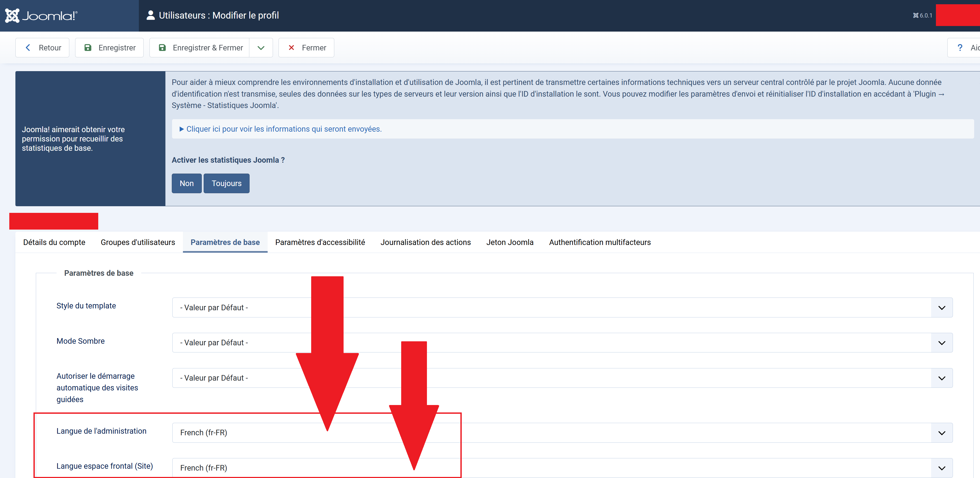Click the Retour back arrow icon

(28, 48)
